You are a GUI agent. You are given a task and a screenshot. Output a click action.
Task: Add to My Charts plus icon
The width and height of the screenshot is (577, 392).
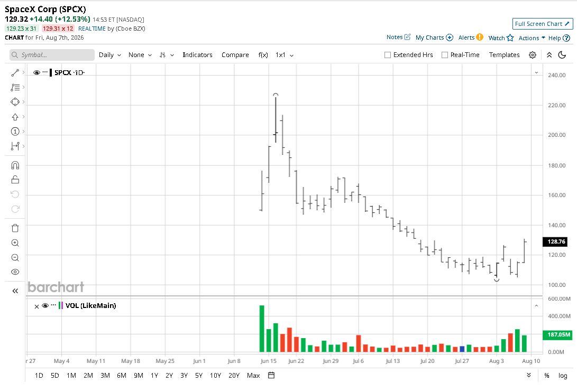tap(450, 38)
